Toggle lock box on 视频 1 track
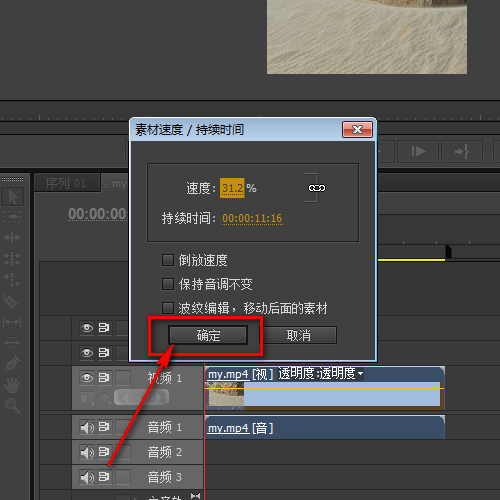This screenshot has height=500, width=500. [123, 378]
